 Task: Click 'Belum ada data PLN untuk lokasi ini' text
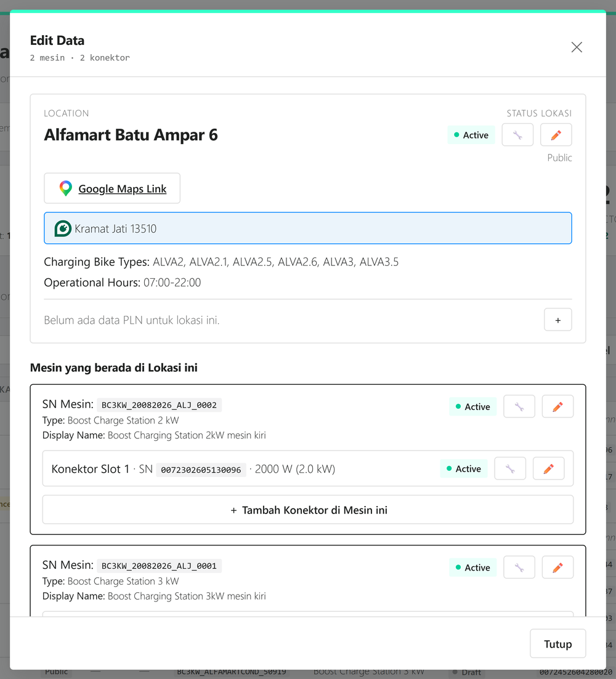click(132, 320)
